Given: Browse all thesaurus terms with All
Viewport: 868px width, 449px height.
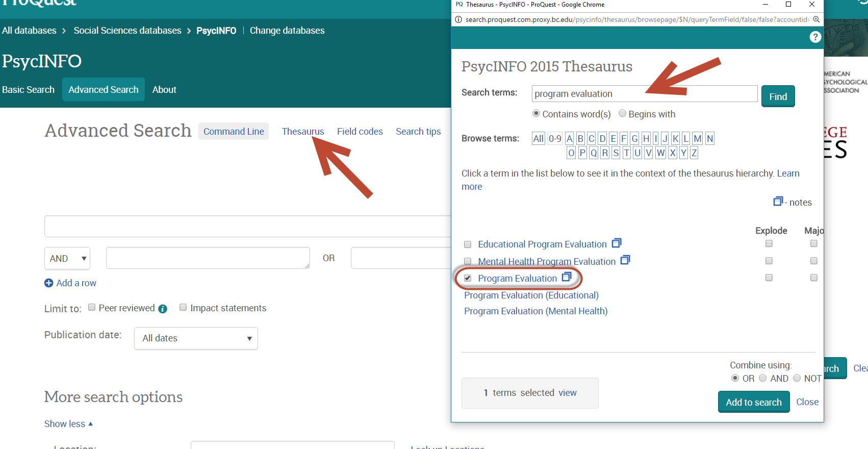Looking at the screenshot, I should 539,138.
